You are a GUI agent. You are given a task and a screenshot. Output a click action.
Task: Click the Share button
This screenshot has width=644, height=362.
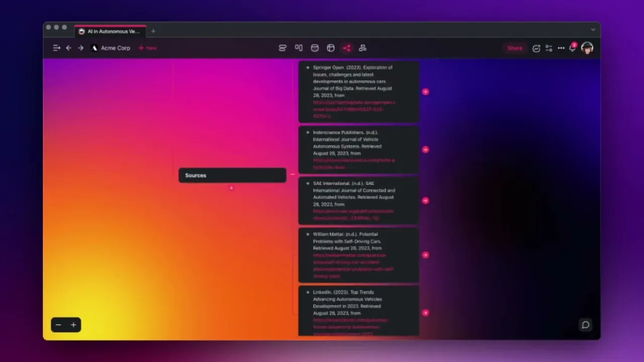pyautogui.click(x=515, y=48)
